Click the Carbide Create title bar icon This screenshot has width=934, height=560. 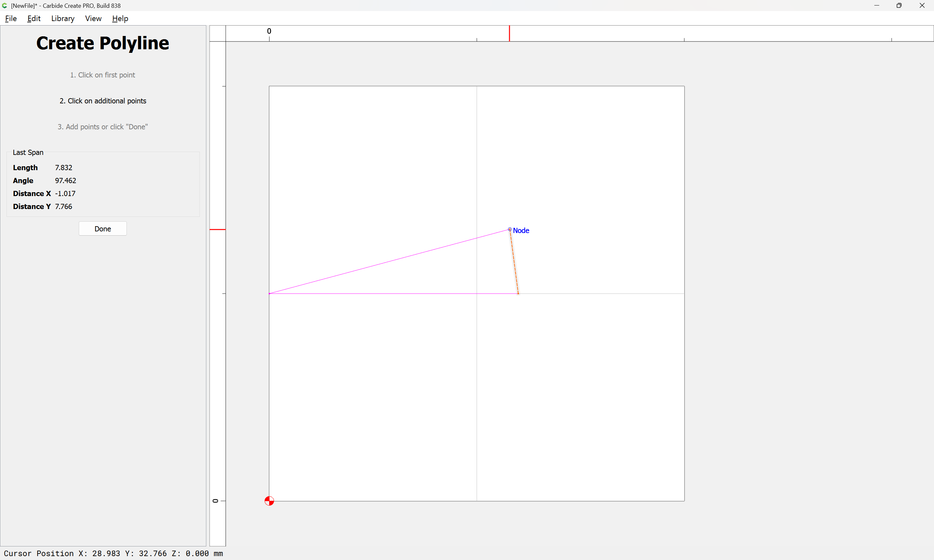tap(5, 6)
